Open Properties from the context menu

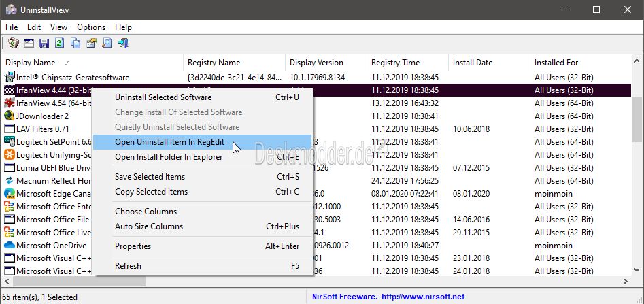coord(203,246)
